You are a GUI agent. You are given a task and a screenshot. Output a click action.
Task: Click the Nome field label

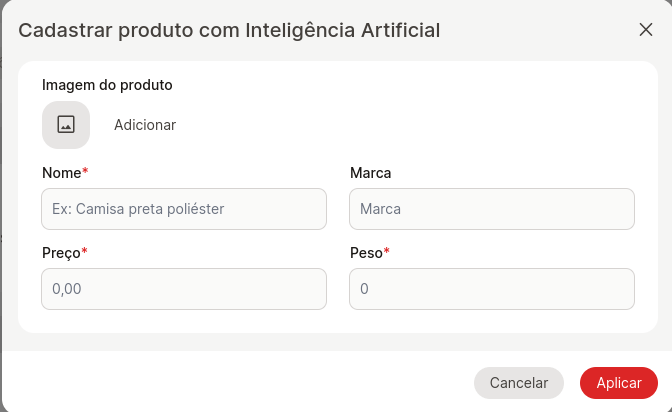tap(62, 173)
